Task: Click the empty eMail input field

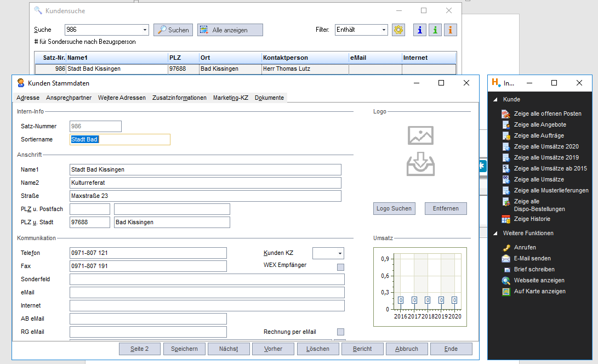Action: (207, 293)
